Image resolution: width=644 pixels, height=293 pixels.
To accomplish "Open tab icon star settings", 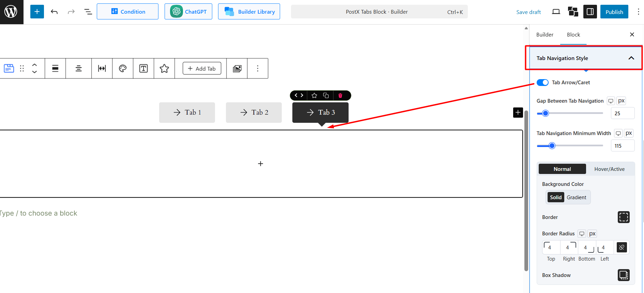I will (164, 69).
